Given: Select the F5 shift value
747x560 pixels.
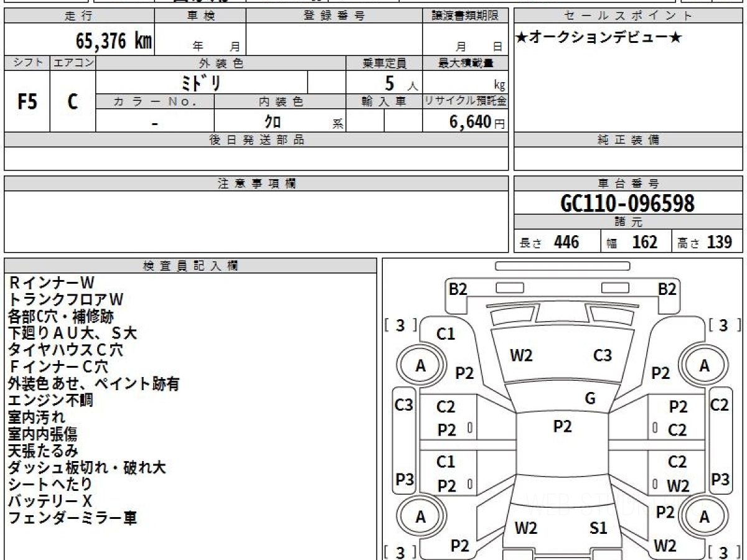Looking at the screenshot, I should (27, 101).
